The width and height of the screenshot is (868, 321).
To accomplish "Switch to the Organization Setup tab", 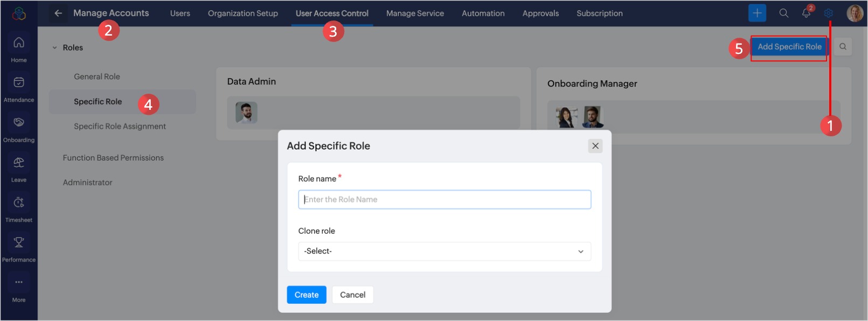I will point(242,13).
